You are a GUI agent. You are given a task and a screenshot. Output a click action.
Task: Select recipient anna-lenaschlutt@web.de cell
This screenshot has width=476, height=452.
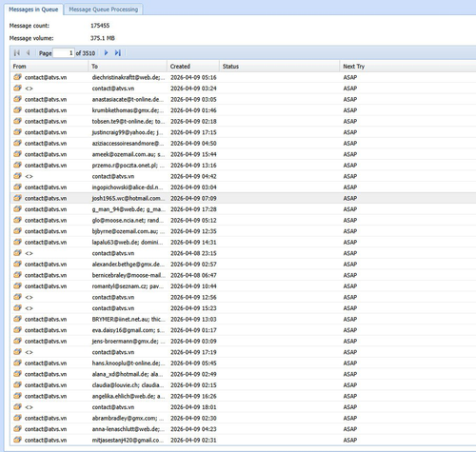129,429
